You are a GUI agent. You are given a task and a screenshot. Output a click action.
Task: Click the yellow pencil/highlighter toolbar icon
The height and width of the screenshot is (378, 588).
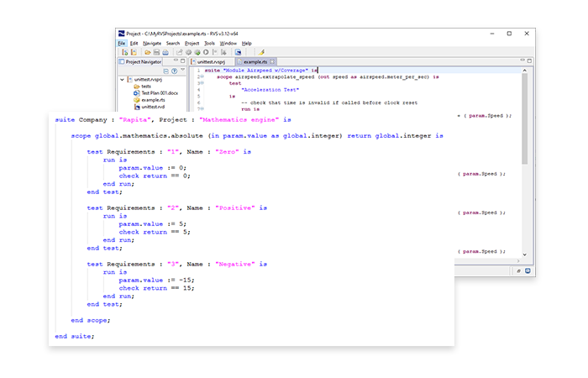261,52
